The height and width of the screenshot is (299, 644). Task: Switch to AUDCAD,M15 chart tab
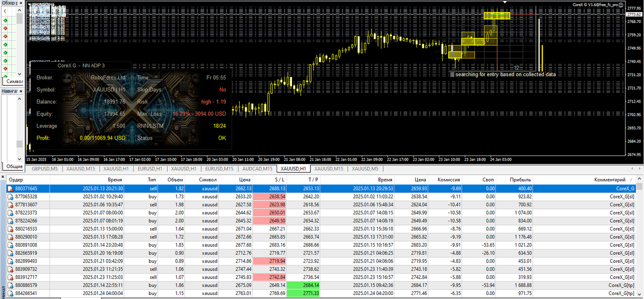click(x=257, y=168)
